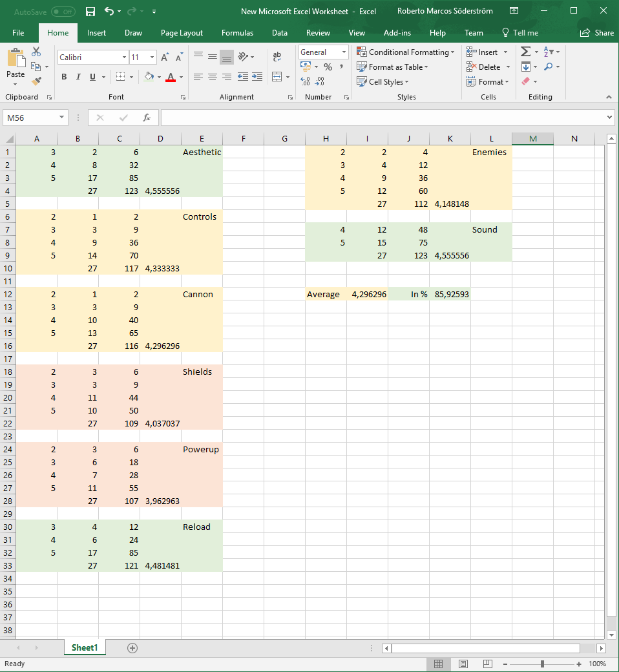Viewport: 619px width, 672px height.
Task: Open the Formulas ribbon tab
Action: 237,33
